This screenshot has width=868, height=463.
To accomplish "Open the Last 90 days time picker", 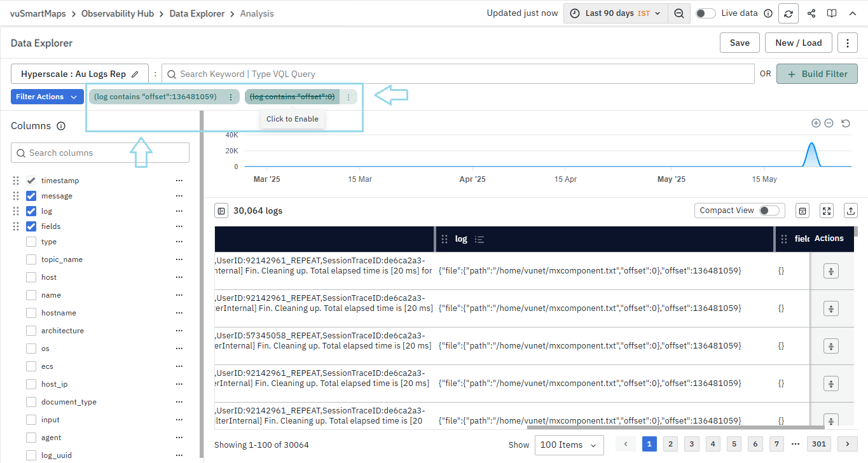I will [615, 13].
